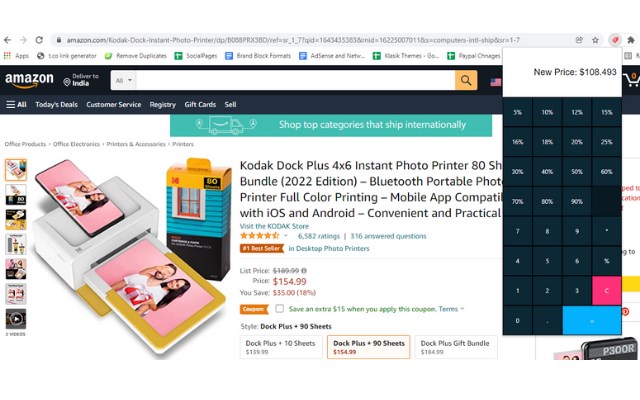Viewport: 640px width, 400px height.
Task: Click the pink C clear calculator button
Action: 607,291
